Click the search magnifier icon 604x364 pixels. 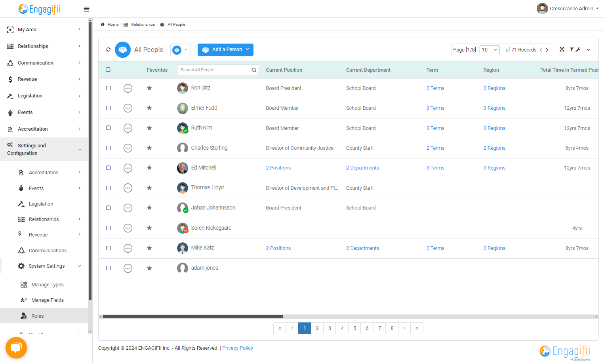pos(254,70)
